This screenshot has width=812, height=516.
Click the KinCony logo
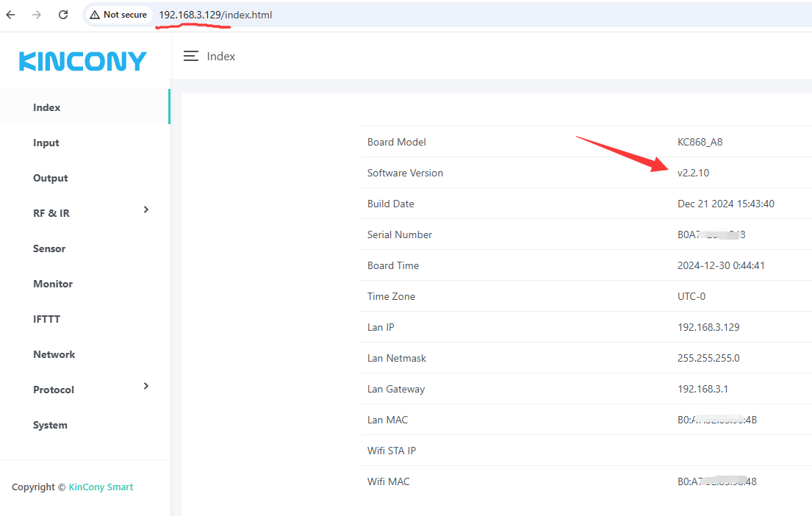83,61
